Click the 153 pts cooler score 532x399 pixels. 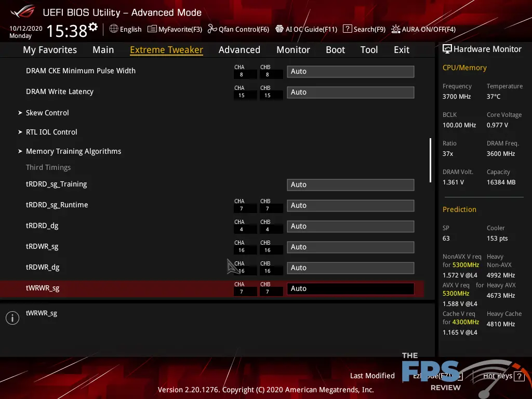coord(497,238)
